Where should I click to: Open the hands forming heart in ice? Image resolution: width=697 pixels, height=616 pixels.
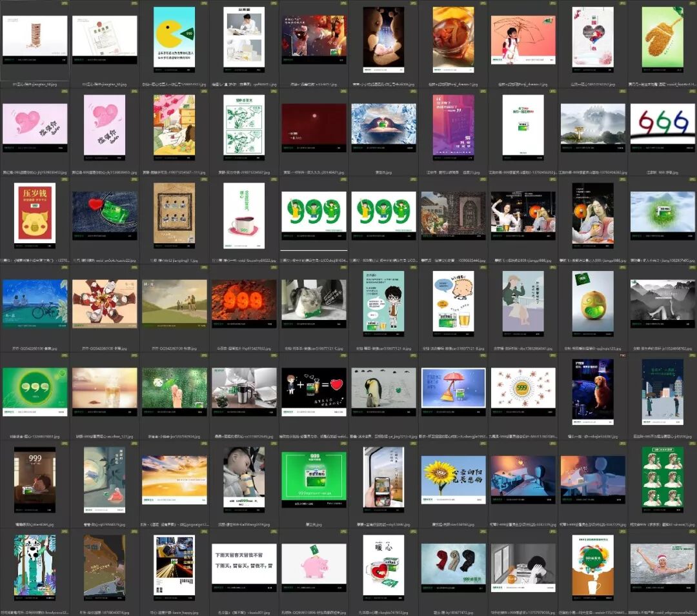point(383,128)
